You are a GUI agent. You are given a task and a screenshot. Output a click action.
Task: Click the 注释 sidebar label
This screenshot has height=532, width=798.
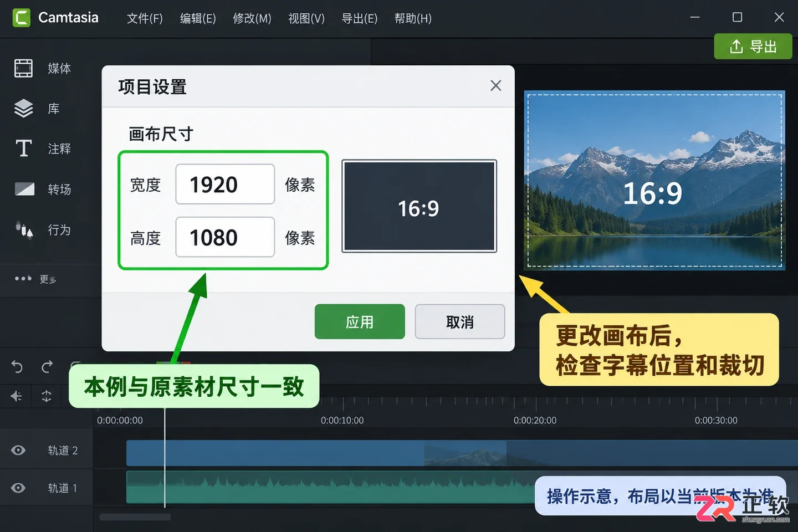coord(59,149)
